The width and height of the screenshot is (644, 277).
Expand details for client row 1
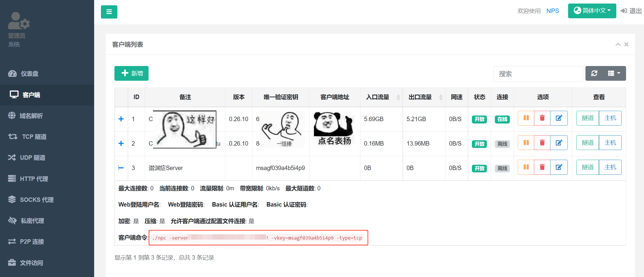(x=121, y=119)
